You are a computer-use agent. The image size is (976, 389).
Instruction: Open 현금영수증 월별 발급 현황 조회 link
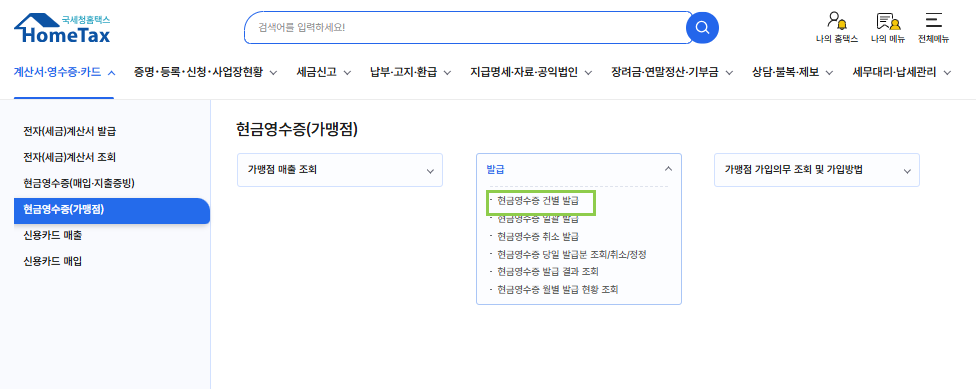[558, 289]
